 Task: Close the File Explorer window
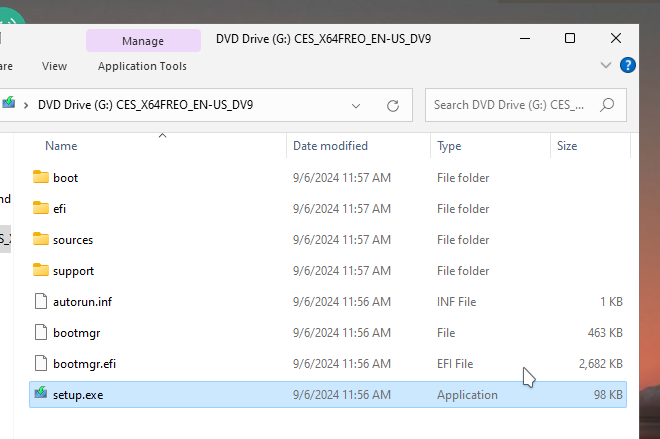click(x=616, y=38)
